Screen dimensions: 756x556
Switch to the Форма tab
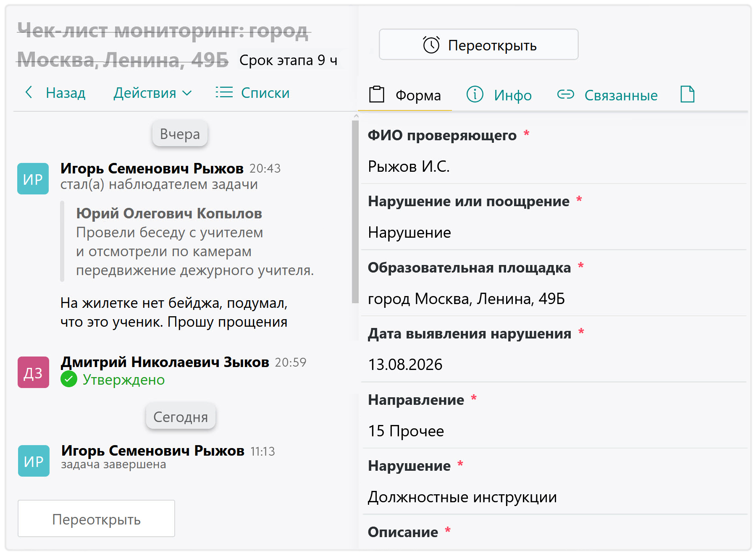point(405,95)
